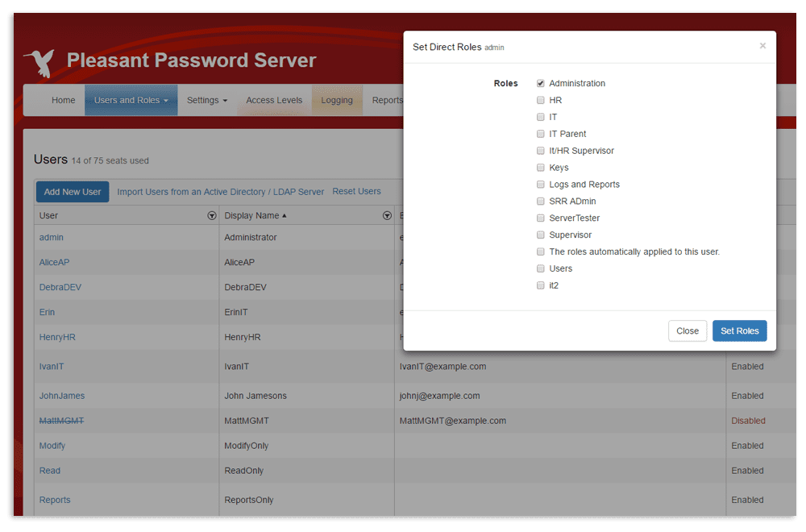The width and height of the screenshot is (806, 532).
Task: Check the it2 role checkbox
Action: 540,285
